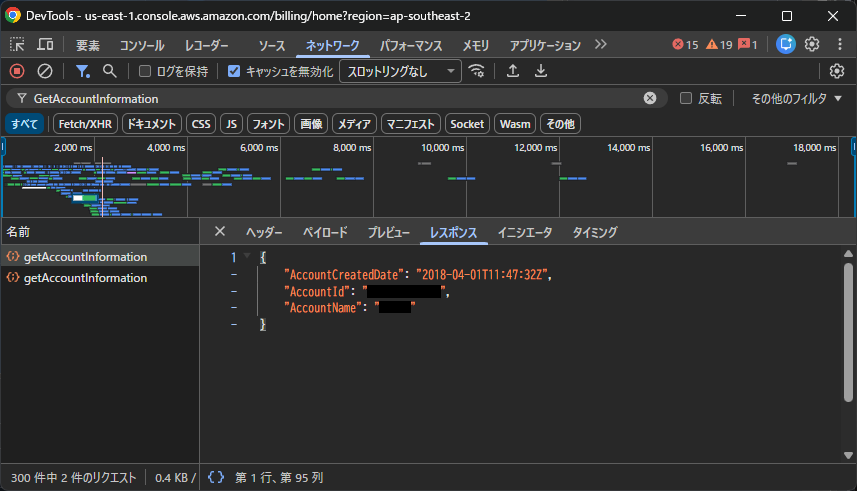Viewport: 857px width, 491px height.
Task: Open the network conditions Wi-Fi icon
Action: (x=477, y=71)
